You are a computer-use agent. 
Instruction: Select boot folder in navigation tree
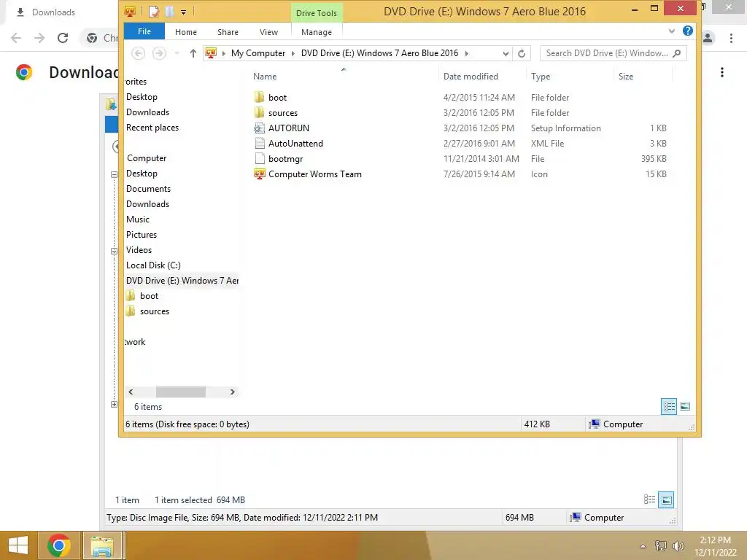[142, 296]
